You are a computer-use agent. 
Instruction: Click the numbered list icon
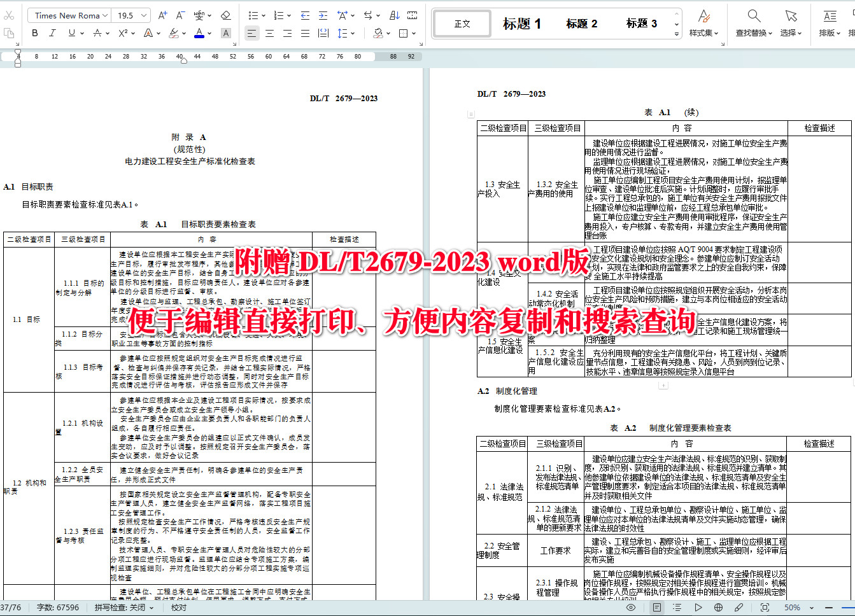[x=278, y=15]
